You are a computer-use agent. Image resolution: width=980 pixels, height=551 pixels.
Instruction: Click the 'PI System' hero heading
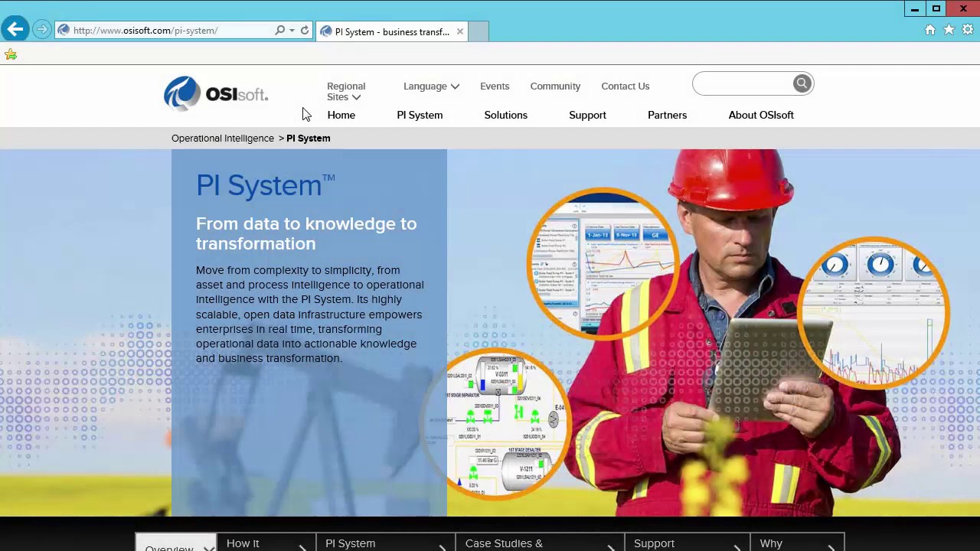266,186
